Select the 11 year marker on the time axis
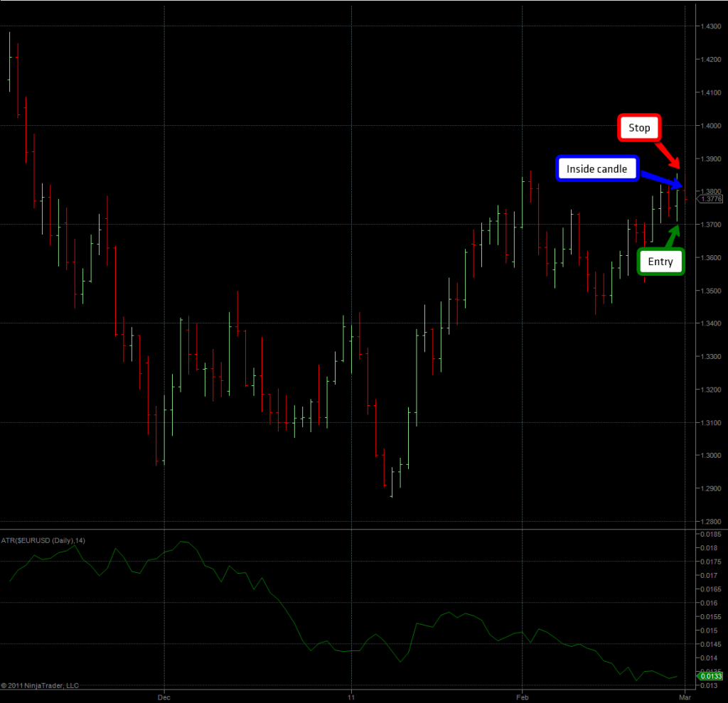This screenshot has height=703, width=728. (351, 697)
